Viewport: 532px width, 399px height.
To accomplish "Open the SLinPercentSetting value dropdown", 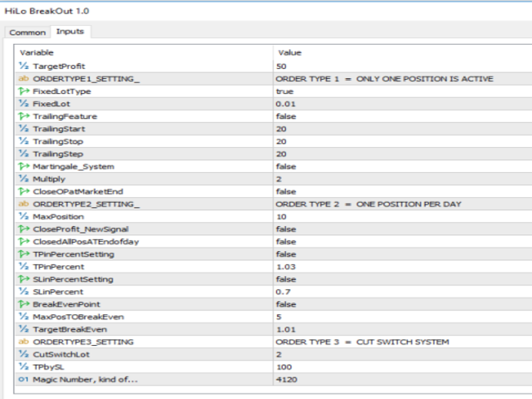I will 286,279.
